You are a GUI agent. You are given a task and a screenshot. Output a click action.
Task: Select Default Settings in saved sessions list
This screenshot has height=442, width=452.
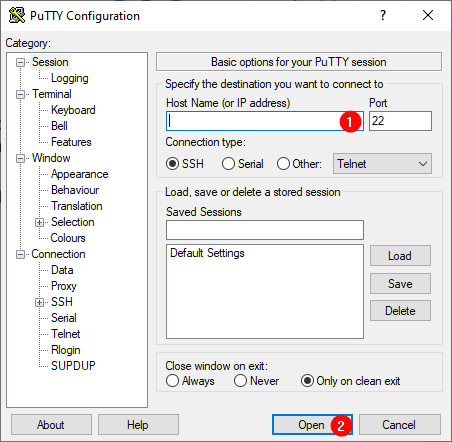(x=207, y=253)
